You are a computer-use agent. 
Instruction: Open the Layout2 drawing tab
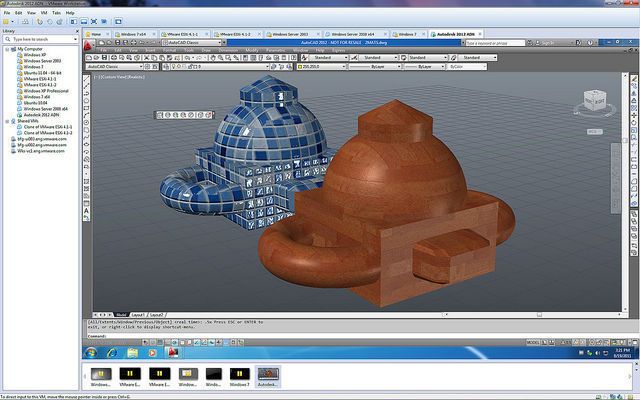157,315
